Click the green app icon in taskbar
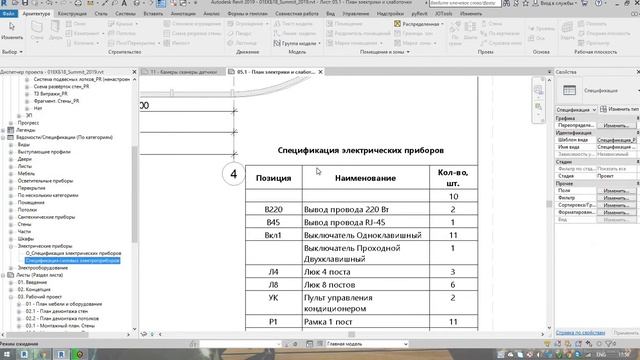Viewport: 640px width, 360px height. [80, 355]
